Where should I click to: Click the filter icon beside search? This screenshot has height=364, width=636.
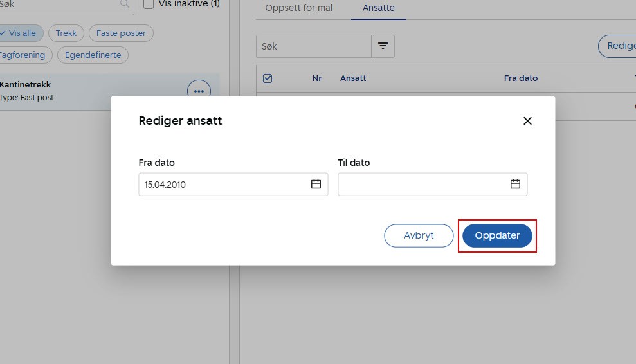[x=383, y=46]
